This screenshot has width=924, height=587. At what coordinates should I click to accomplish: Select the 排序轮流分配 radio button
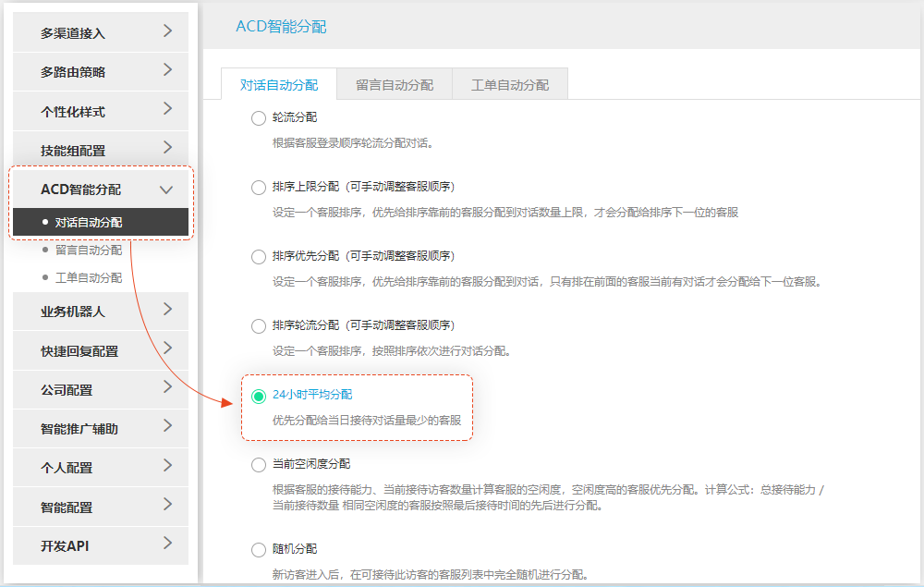(x=258, y=326)
